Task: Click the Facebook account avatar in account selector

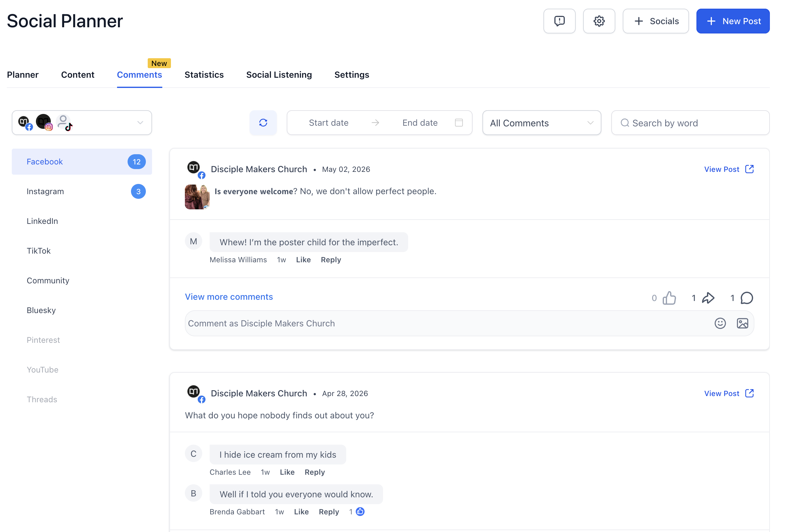Action: click(x=25, y=123)
